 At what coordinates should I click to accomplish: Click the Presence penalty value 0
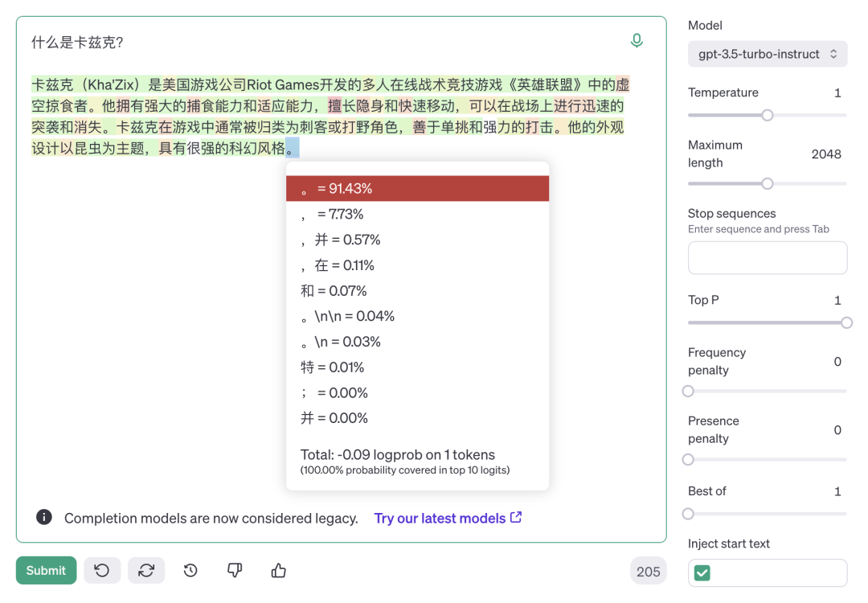pos(837,430)
